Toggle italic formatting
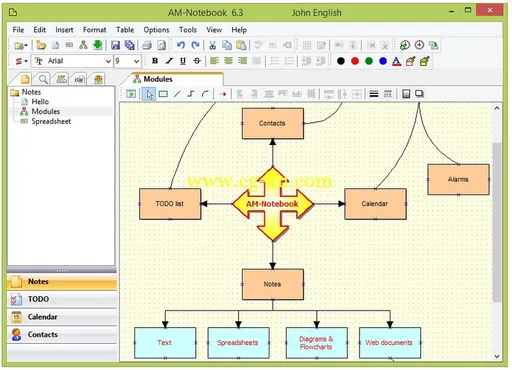This screenshot has width=512, height=370. [x=169, y=61]
